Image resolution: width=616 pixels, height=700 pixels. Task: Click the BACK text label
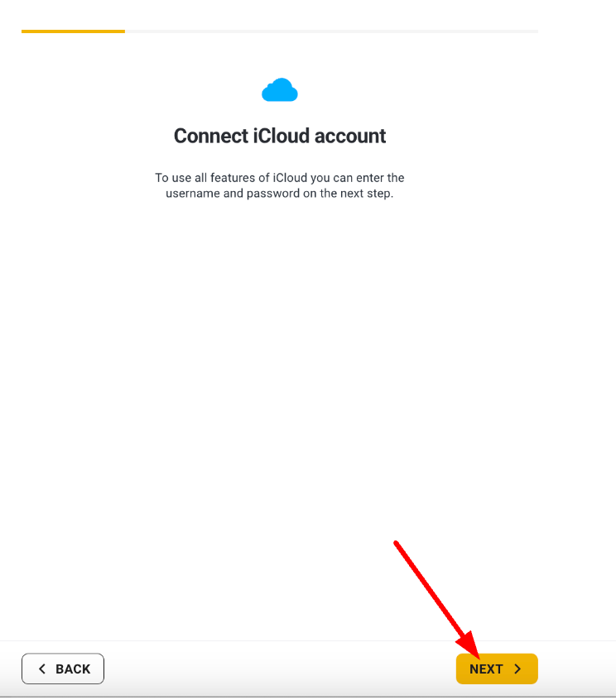pyautogui.click(x=73, y=669)
